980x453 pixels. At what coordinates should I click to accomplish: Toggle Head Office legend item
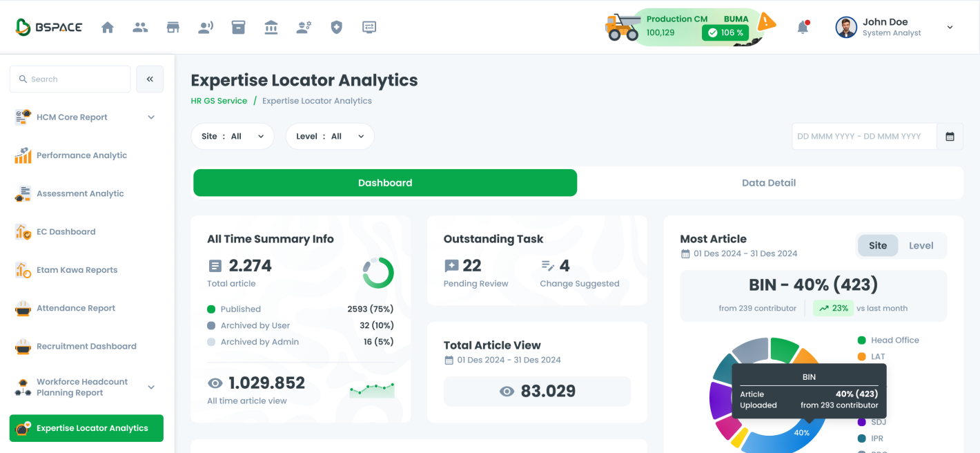click(894, 340)
